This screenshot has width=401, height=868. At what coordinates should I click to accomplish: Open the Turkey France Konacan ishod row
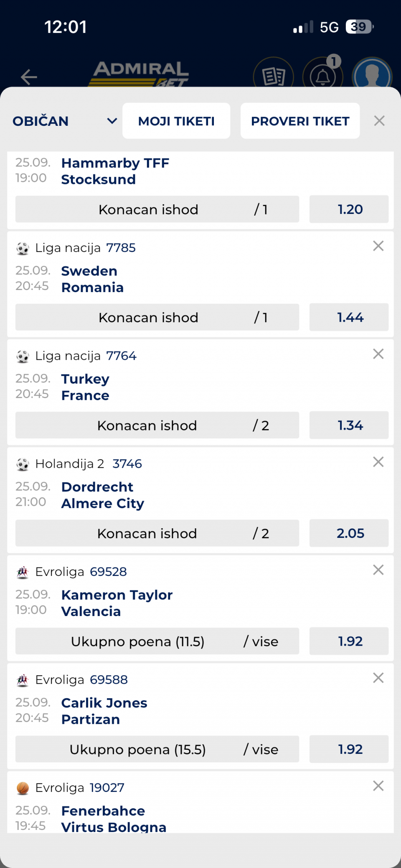pyautogui.click(x=157, y=425)
